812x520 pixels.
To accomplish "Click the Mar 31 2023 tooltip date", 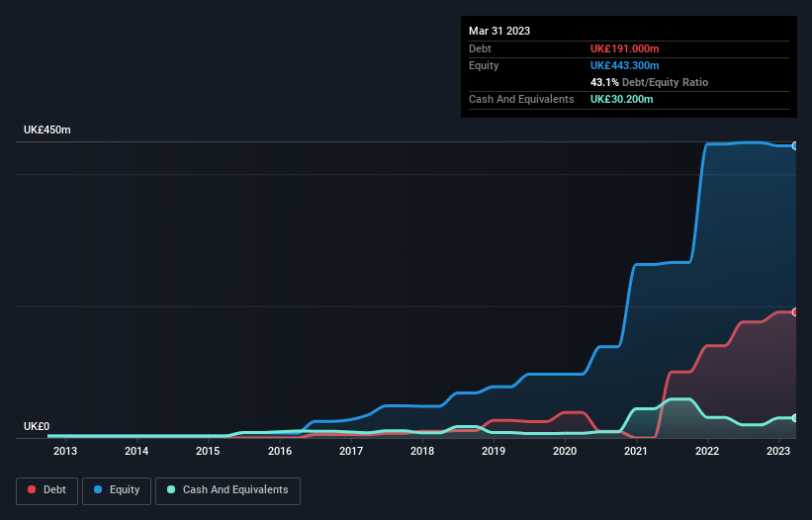I will 499,31.
